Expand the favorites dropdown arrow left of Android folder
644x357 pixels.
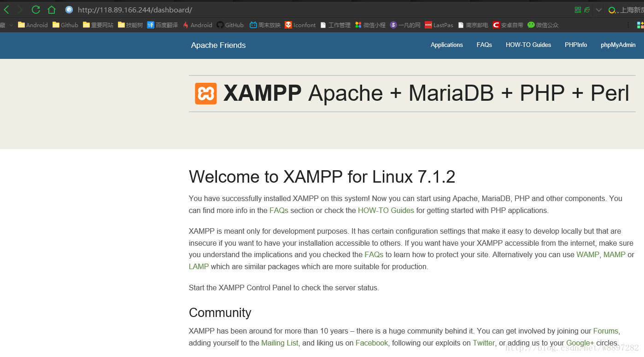[x=11, y=25]
